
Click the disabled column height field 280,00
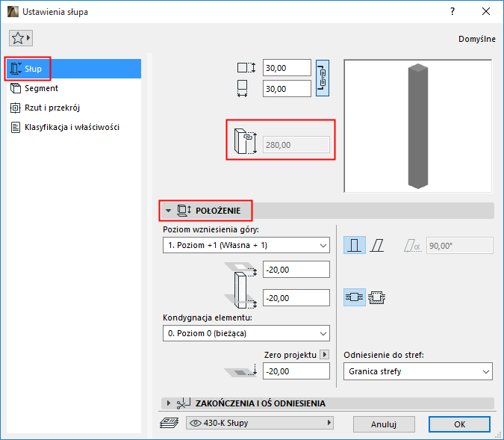(x=296, y=145)
